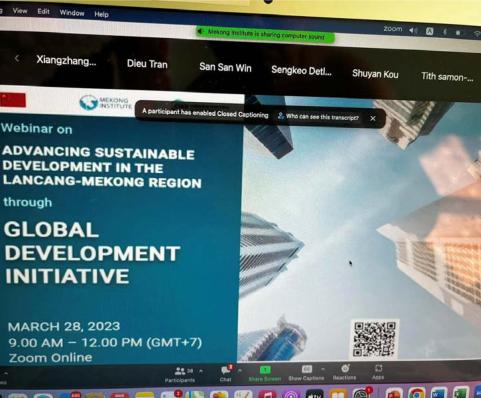Viewport: 481px width, 398px height.
Task: Open PowerPoint from the Dock
Action: pos(394,394)
